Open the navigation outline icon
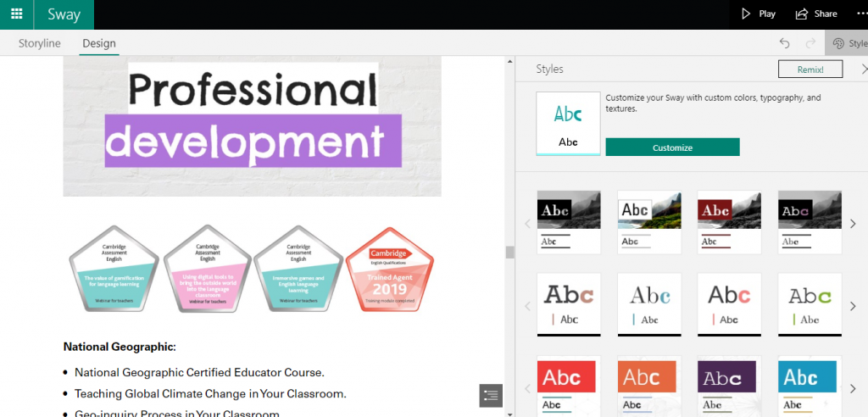 point(491,396)
